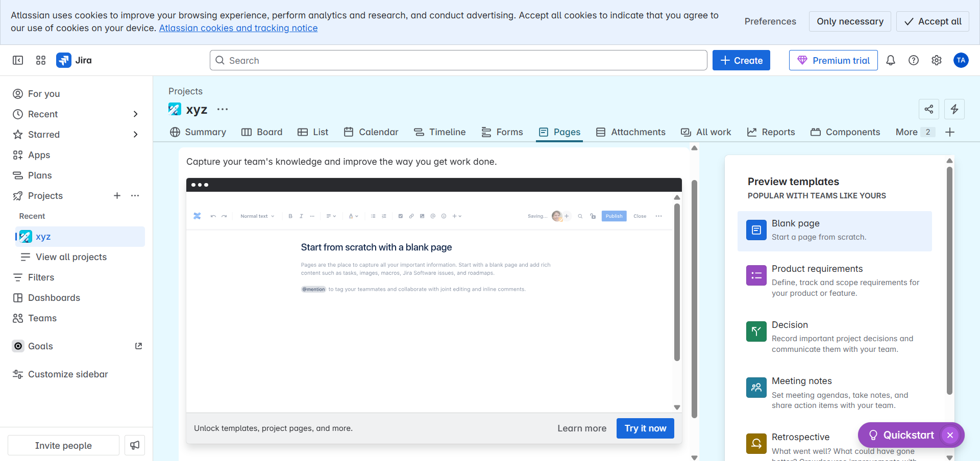Select the Retrospective template icon

coord(756,444)
